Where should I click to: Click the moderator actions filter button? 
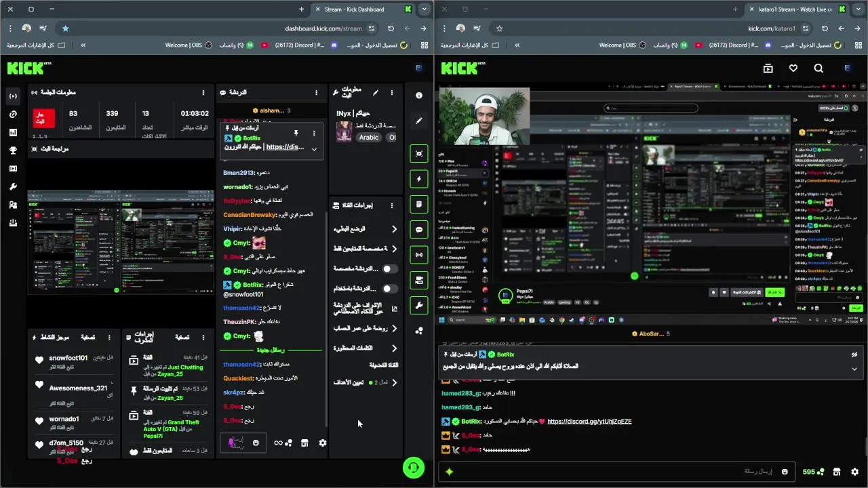[182, 338]
